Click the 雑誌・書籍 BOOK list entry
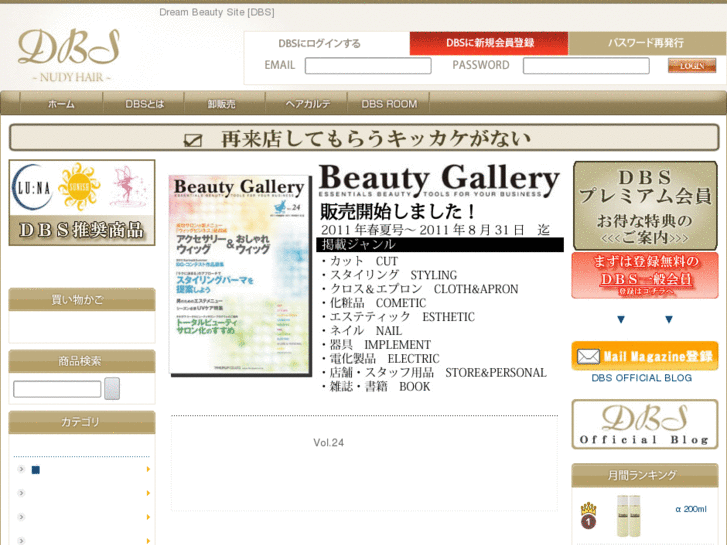This screenshot has height=545, width=727. [x=376, y=386]
